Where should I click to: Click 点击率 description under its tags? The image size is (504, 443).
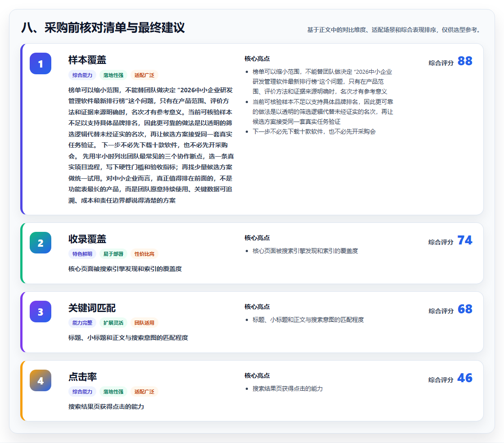click(106, 407)
